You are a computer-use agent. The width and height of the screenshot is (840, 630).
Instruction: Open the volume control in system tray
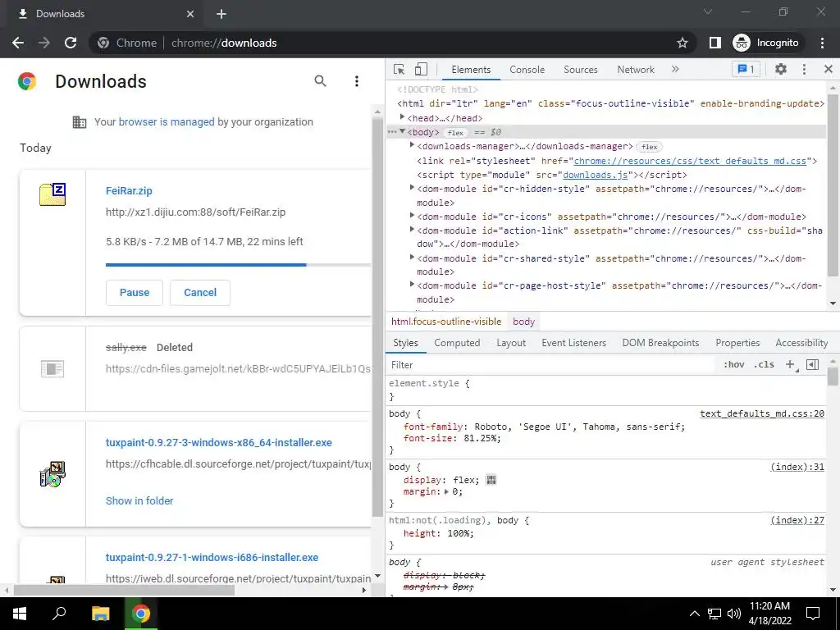pyautogui.click(x=734, y=614)
